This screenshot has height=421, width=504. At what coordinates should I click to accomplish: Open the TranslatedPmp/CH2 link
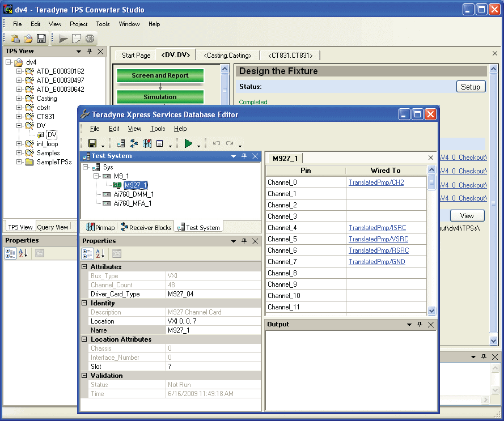click(376, 182)
